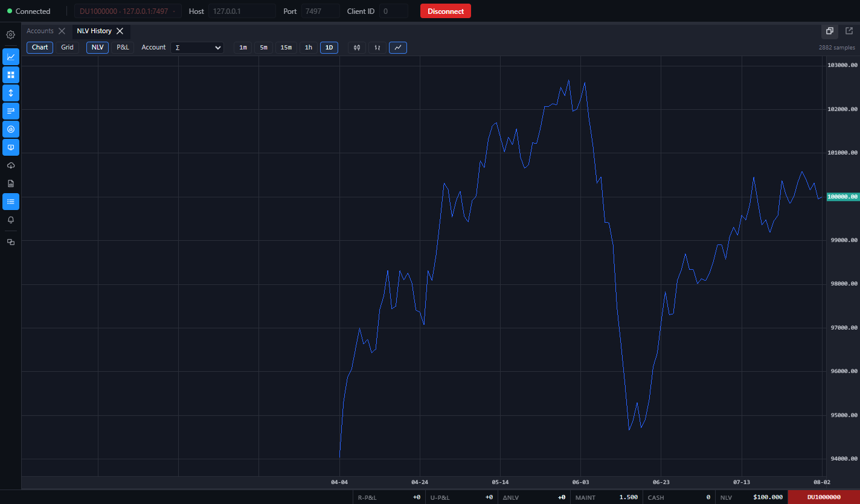Screen dimensions: 860x504
Task: Select the NLV metric toggle
Action: click(x=97, y=48)
